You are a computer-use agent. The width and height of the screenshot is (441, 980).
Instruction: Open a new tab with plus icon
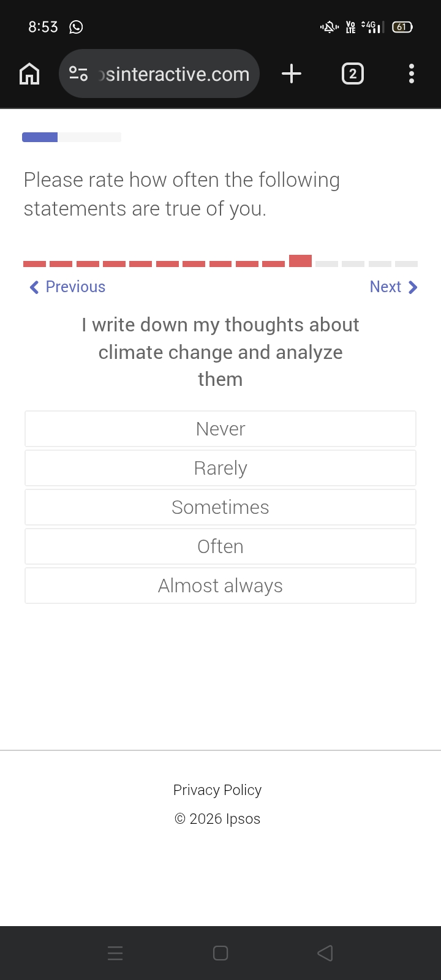[x=292, y=74]
